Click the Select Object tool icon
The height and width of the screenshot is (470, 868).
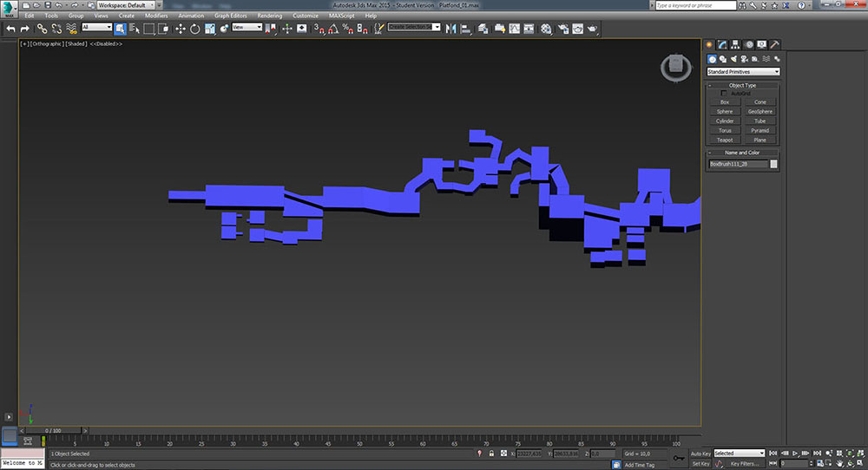pos(120,29)
